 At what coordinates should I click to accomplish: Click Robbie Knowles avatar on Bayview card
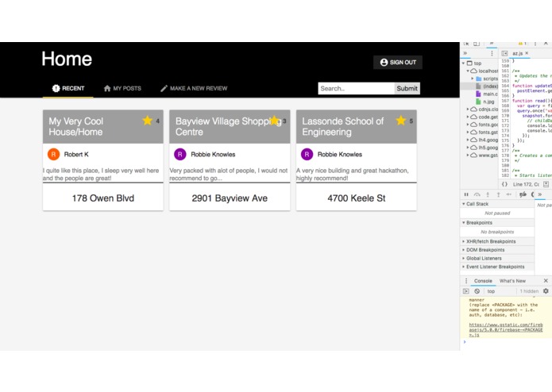pyautogui.click(x=179, y=154)
